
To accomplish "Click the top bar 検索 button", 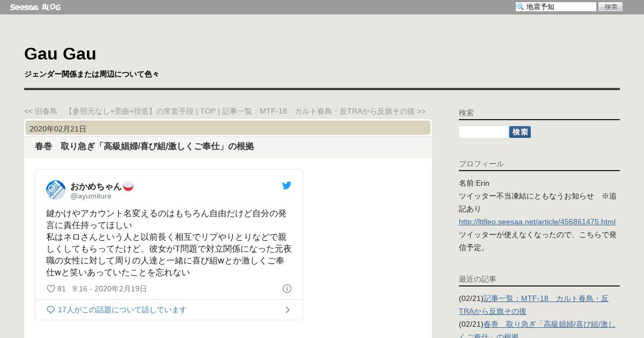I will click(x=610, y=6).
